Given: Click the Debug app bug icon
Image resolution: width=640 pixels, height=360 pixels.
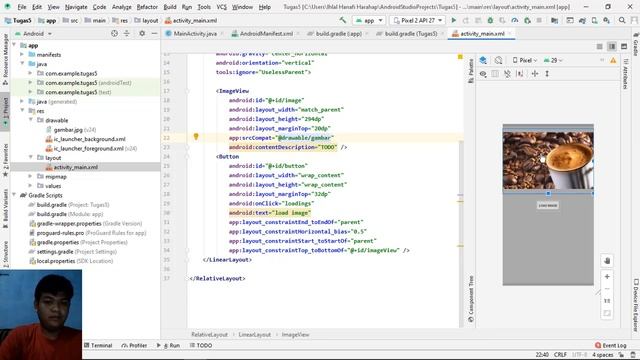Looking at the screenshot, I should pyautogui.click(x=490, y=20).
